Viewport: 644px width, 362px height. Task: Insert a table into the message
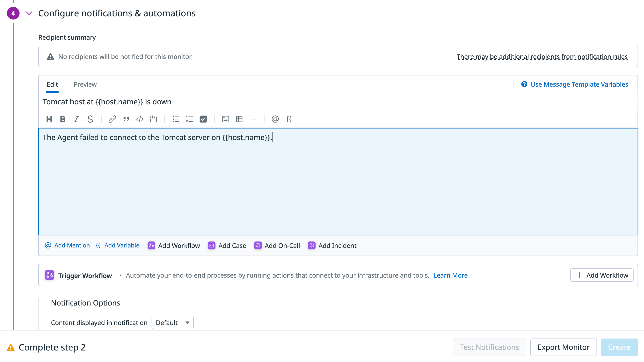(239, 119)
